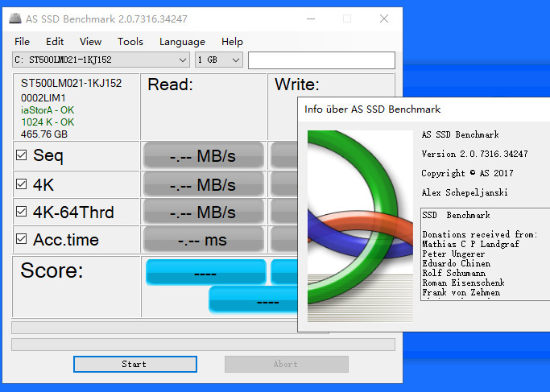Screen dimensions: 550x392
Task: Click the 4K-64Thrd read result box
Action: pos(204,212)
